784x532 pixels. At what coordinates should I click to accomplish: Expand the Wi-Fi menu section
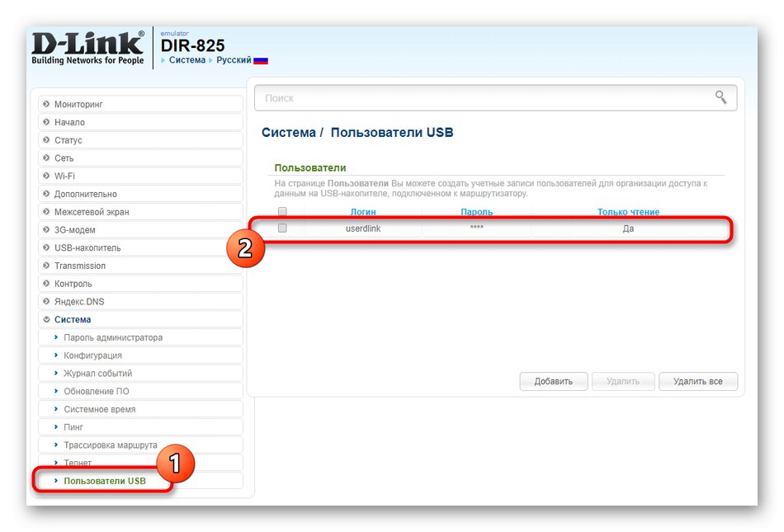point(140,176)
